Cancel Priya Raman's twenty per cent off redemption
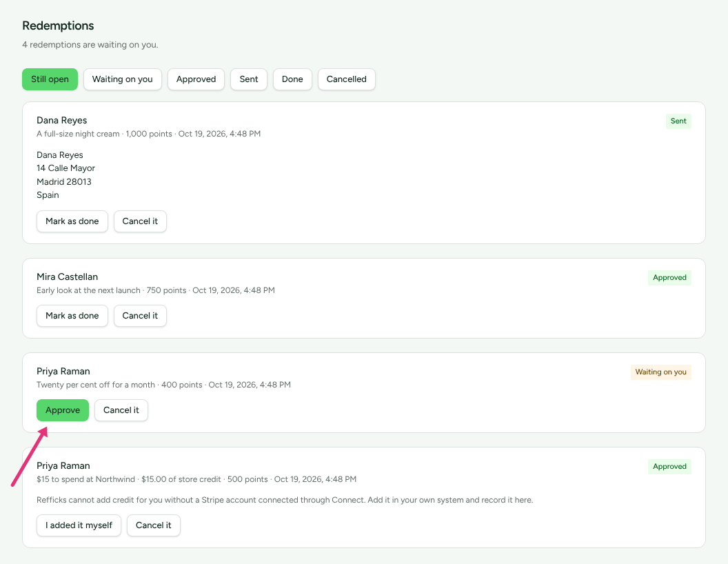 [121, 410]
